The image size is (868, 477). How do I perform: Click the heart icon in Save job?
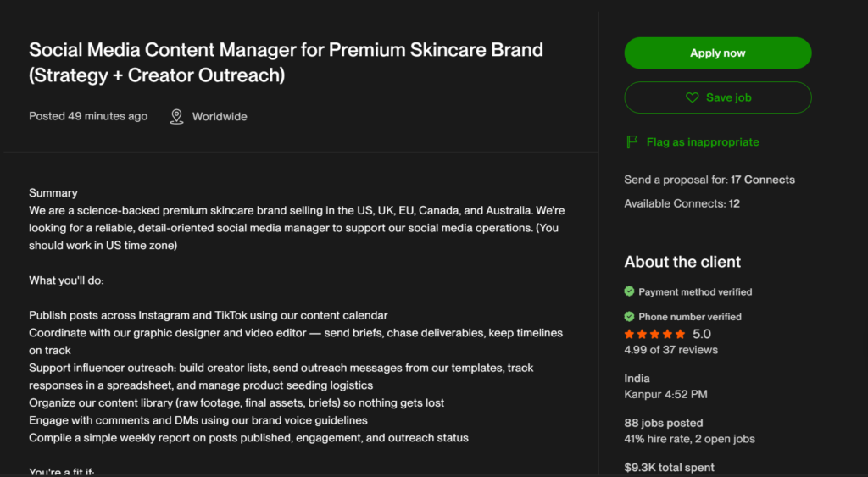coord(692,97)
